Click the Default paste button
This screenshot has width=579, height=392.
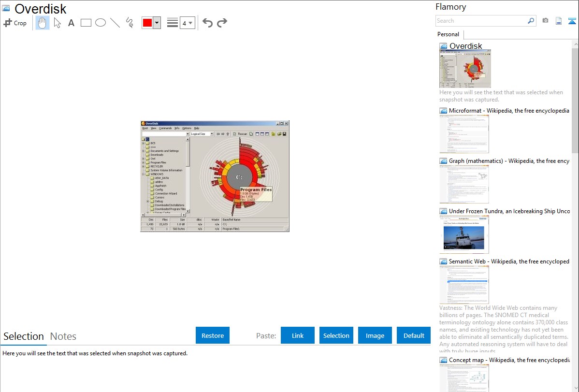414,335
